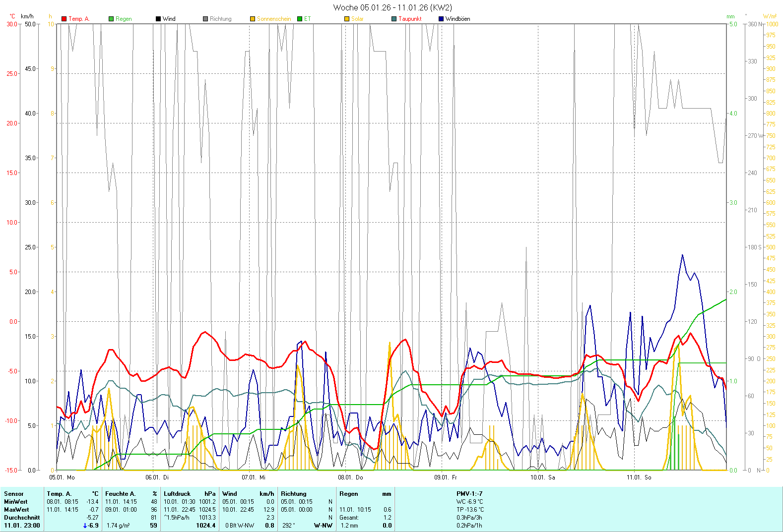This screenshot has height=532, width=783.
Task: Click the blue Windböen legend square
Action: [x=441, y=19]
